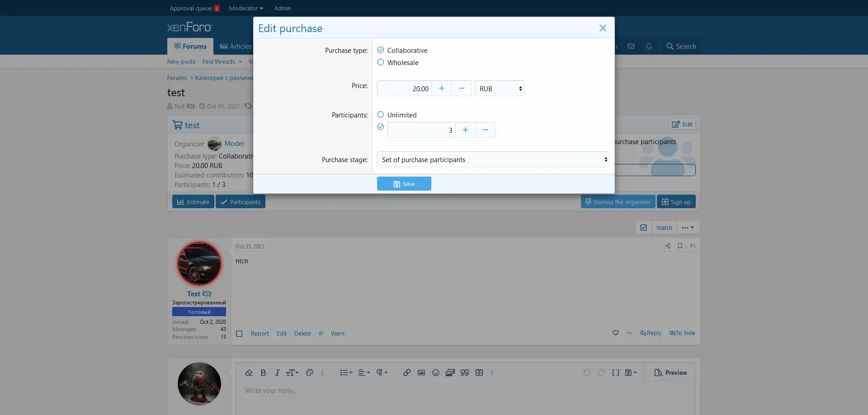Switch to the Forums tab
The height and width of the screenshot is (415, 868).
pyautogui.click(x=190, y=47)
